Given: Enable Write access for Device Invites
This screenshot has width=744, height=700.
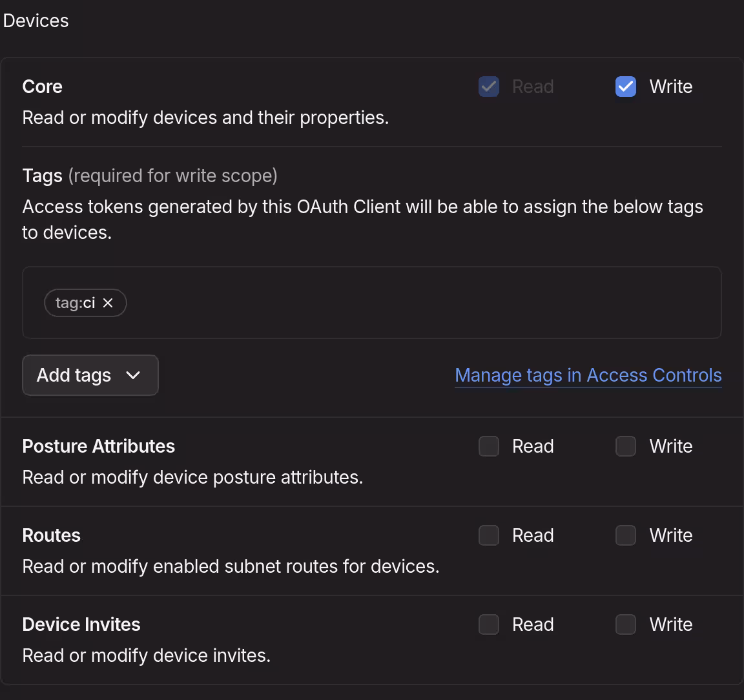Looking at the screenshot, I should tap(625, 624).
